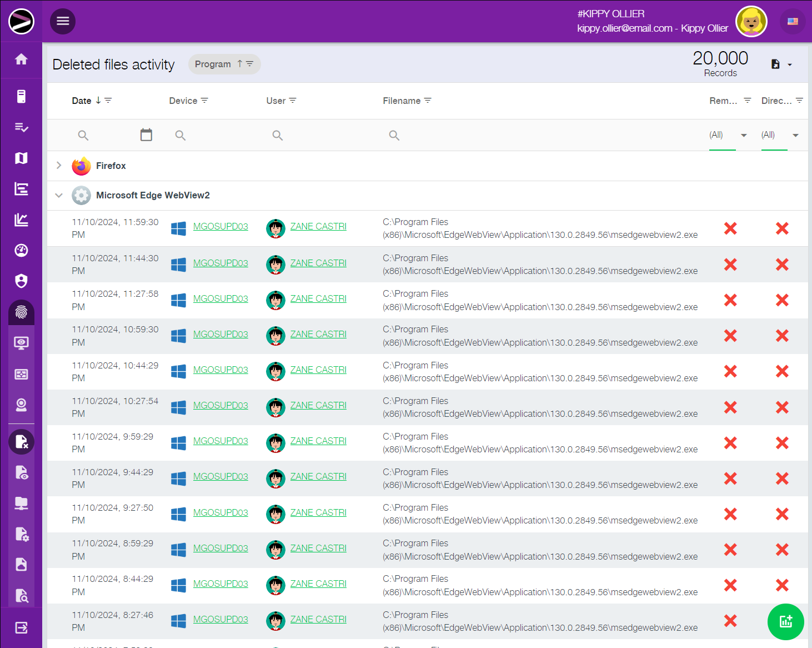Expand the Firefox program group

pos(59,166)
